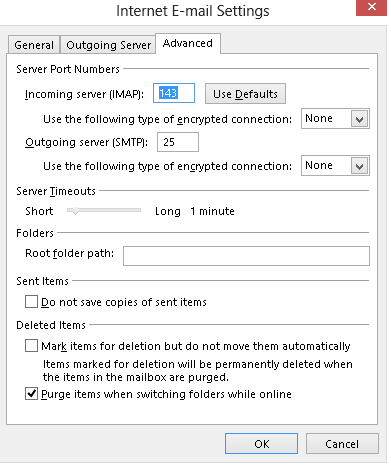Screen dimensions: 391x469
Task: Click the Use Defaults button
Action: click(245, 94)
